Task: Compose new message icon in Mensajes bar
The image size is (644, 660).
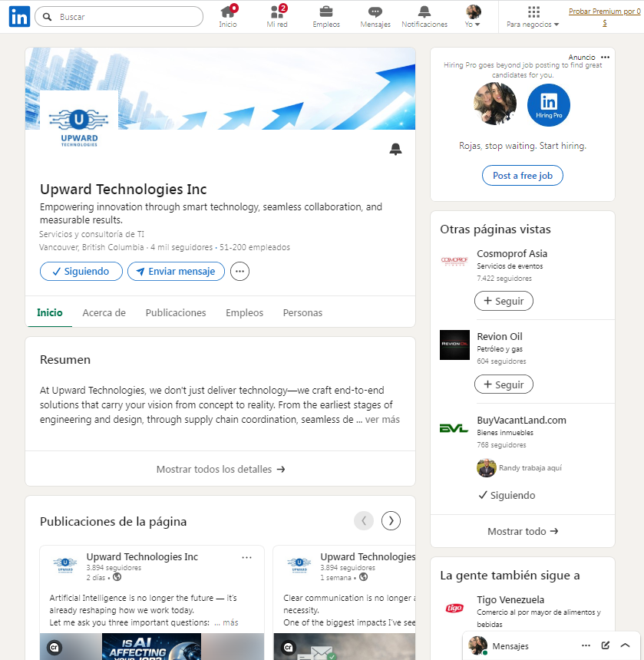Action: (x=606, y=645)
